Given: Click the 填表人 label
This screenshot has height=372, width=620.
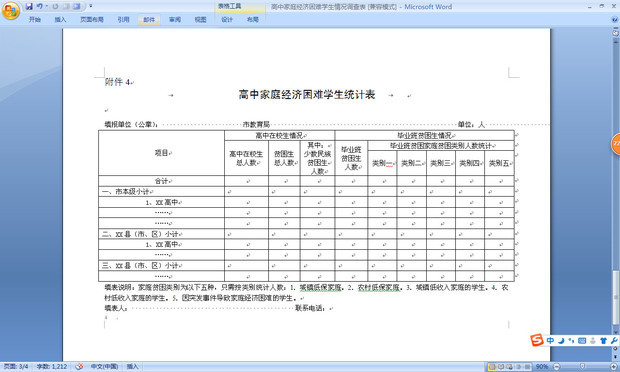Looking at the screenshot, I should tap(115, 308).
